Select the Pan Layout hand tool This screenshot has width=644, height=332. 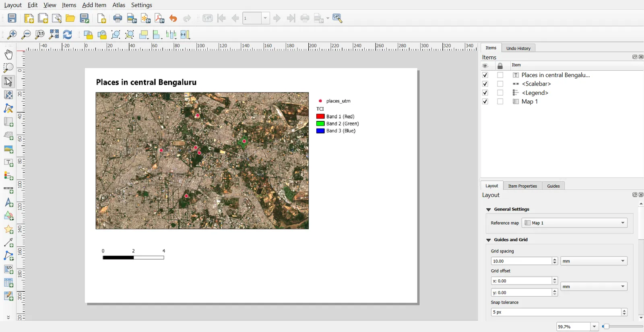tap(8, 54)
